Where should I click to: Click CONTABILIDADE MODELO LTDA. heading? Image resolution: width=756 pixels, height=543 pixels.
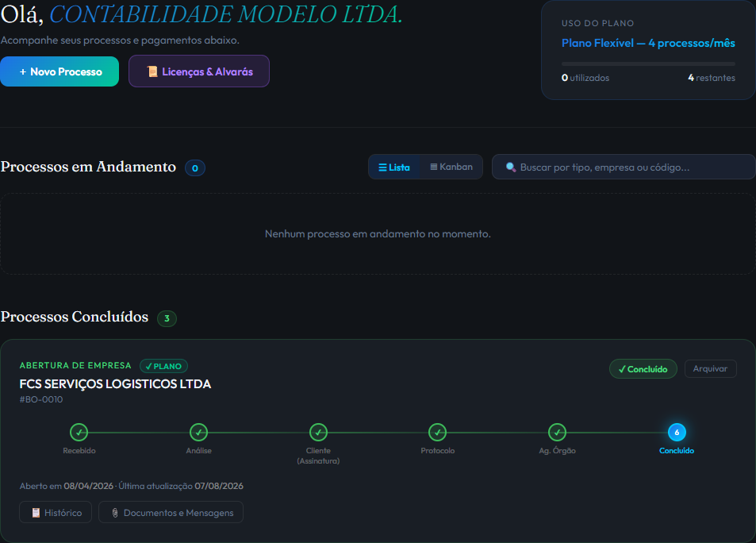click(225, 14)
